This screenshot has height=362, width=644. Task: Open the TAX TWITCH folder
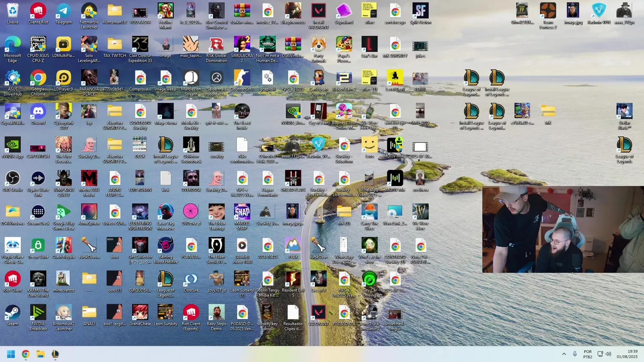pyautogui.click(x=115, y=47)
